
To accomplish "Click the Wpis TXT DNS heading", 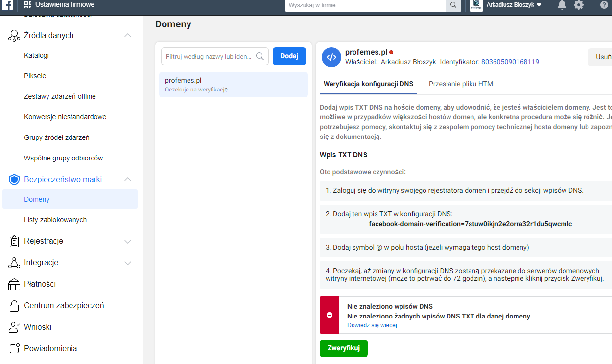I will click(x=343, y=155).
